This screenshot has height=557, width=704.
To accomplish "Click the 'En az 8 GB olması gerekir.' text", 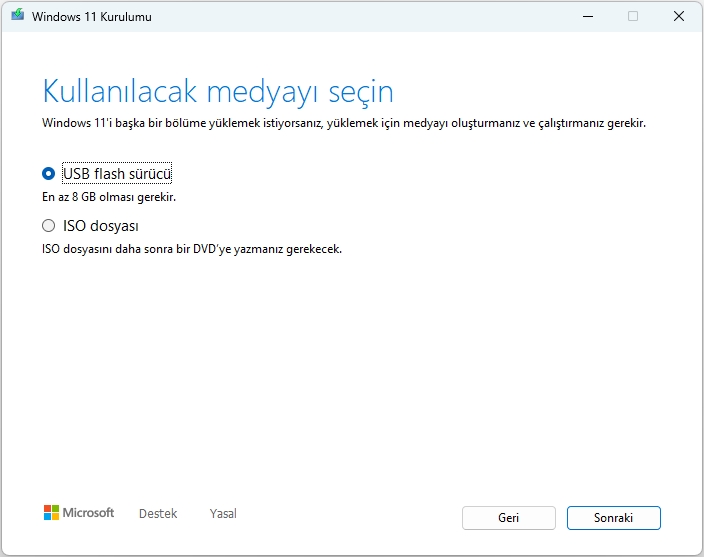I will tap(109, 197).
